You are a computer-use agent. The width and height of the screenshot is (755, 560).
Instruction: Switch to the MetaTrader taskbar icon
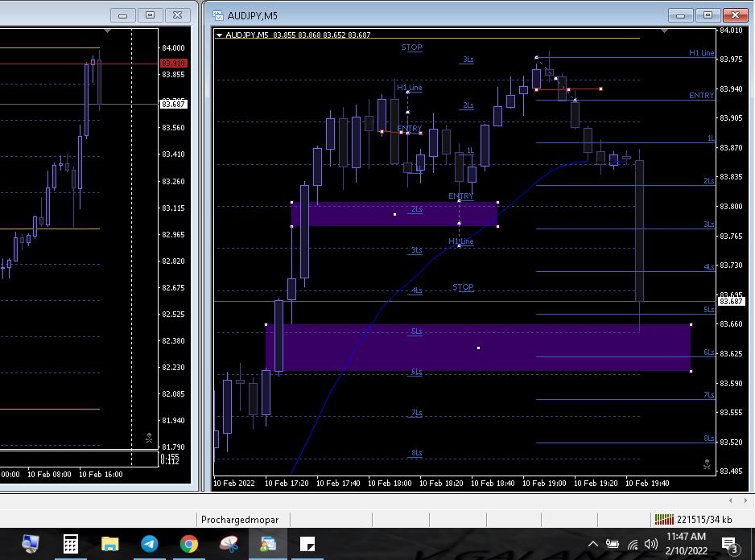(x=268, y=544)
